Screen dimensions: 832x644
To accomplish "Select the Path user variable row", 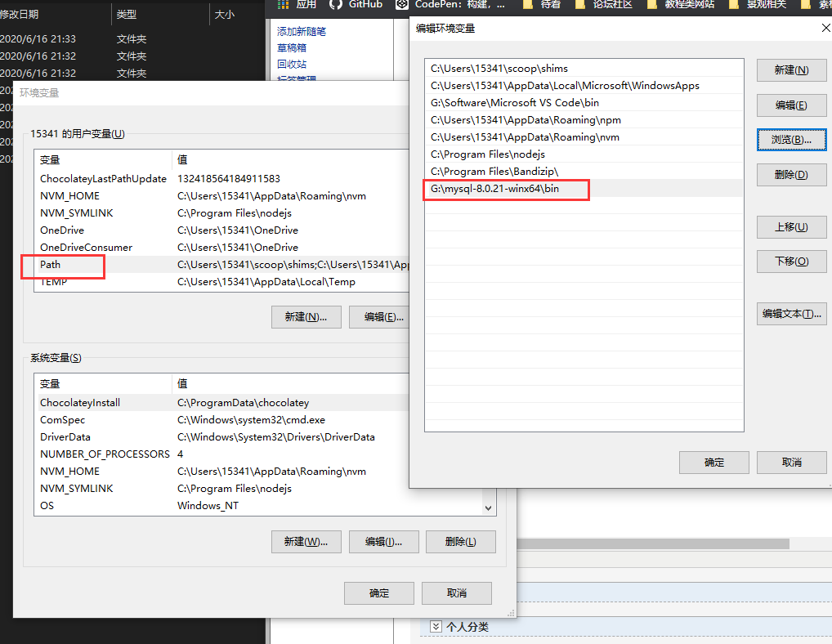I will click(x=223, y=264).
